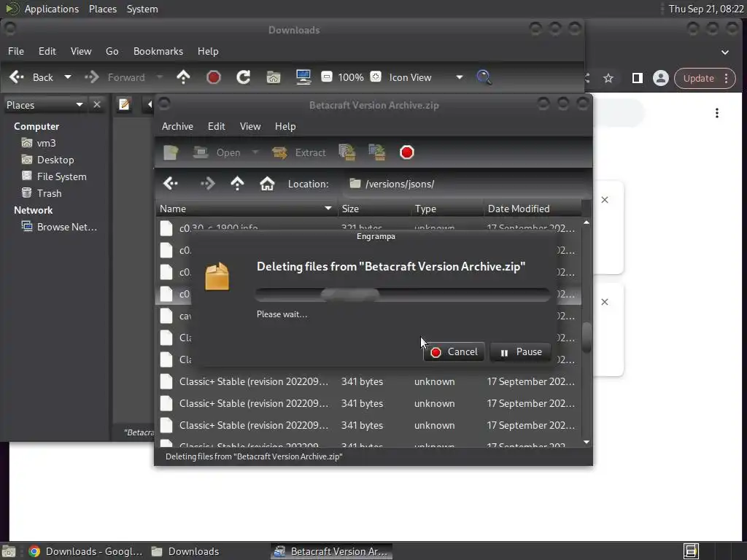Click the add files icon in Engrampa

click(x=347, y=152)
